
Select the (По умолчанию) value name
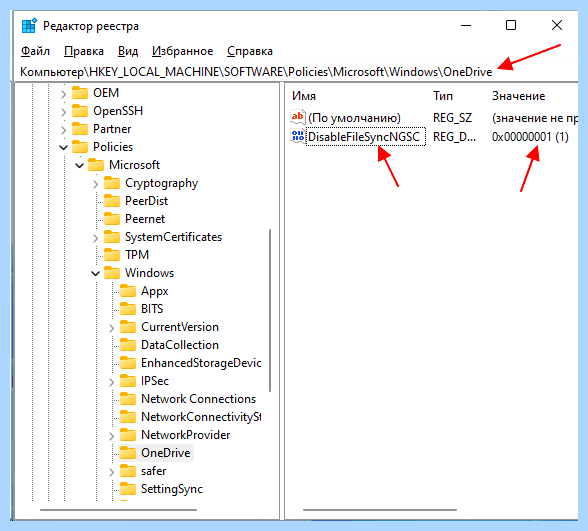[354, 118]
